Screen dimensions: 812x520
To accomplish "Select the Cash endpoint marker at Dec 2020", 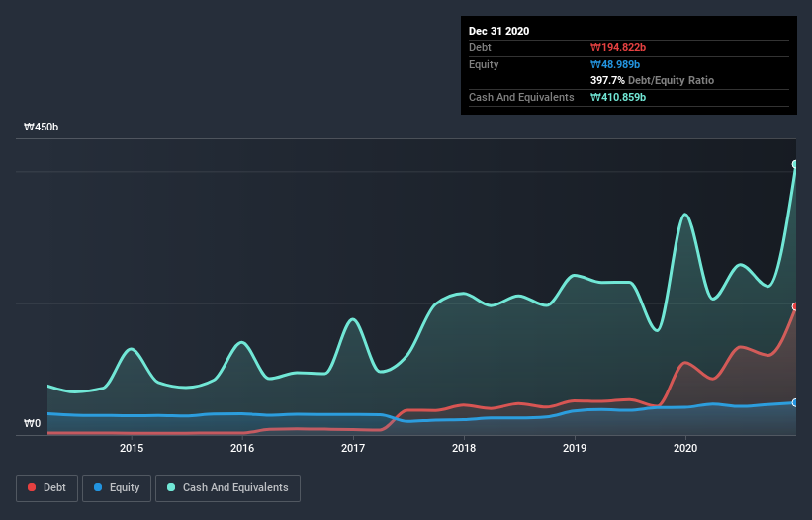I will (795, 164).
